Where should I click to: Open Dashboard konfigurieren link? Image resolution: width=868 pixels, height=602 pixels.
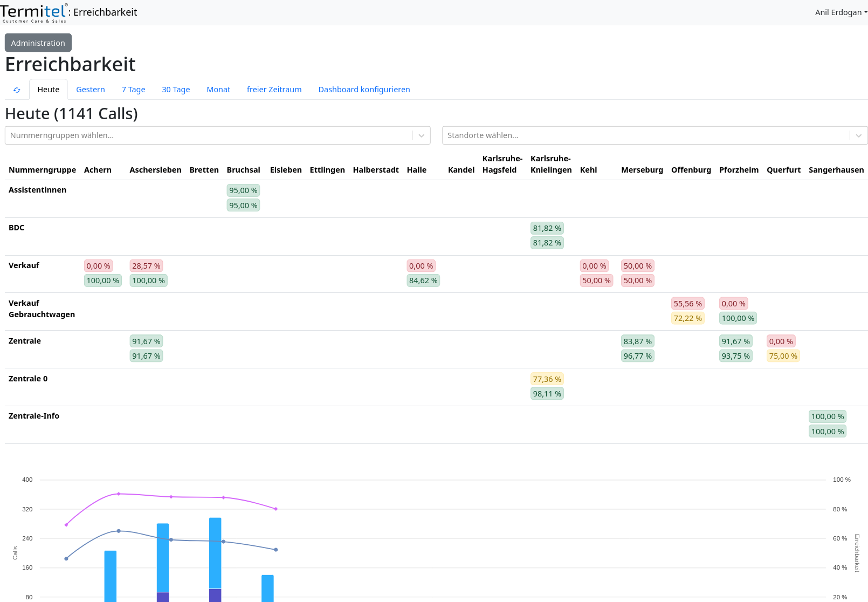coord(364,90)
